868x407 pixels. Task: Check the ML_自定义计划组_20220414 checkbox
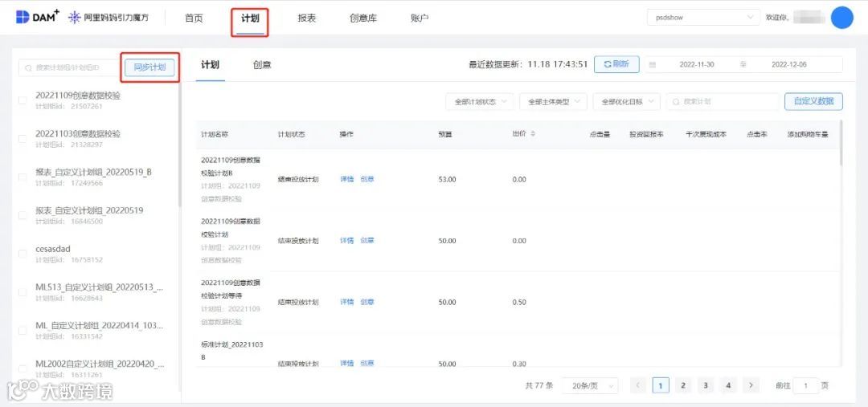23,330
